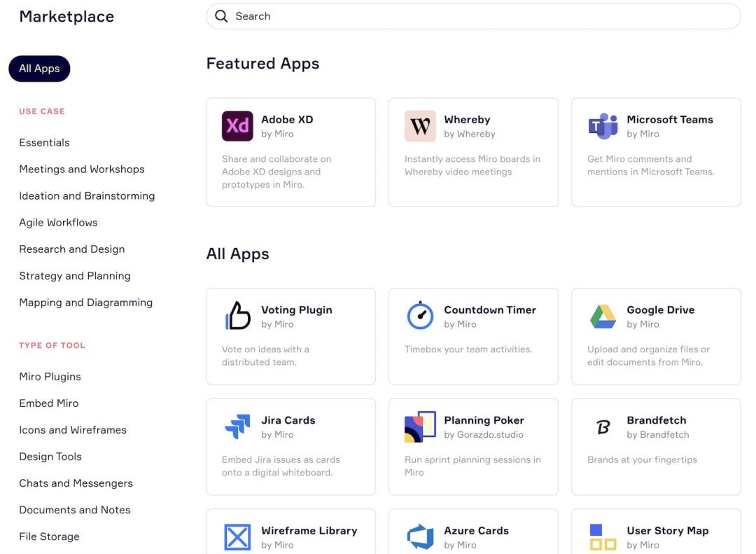Click the Voting Plugin thumbs-up icon

click(238, 316)
